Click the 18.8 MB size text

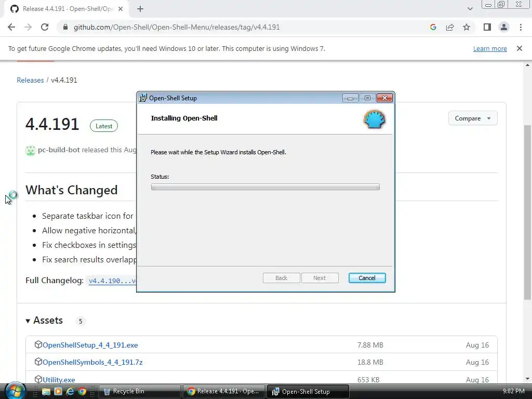click(x=370, y=362)
